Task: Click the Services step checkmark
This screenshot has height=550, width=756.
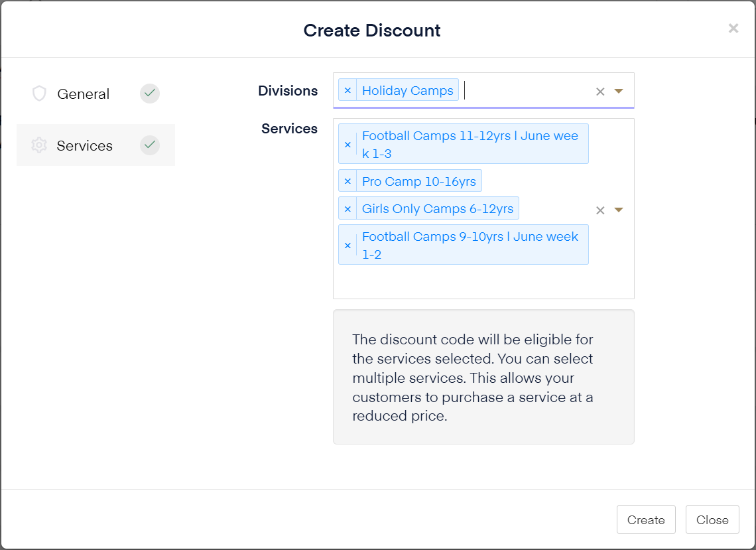Action: pyautogui.click(x=150, y=145)
